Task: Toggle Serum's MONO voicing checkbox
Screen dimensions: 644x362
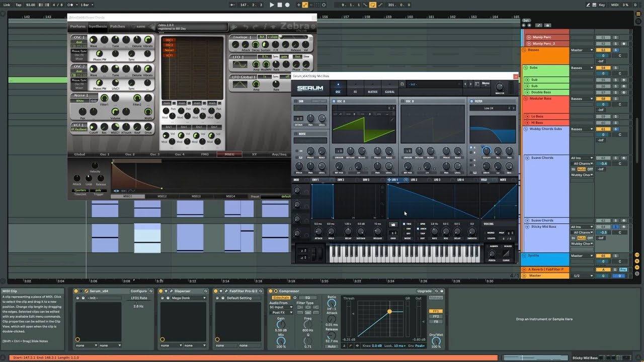Action: pos(484,233)
